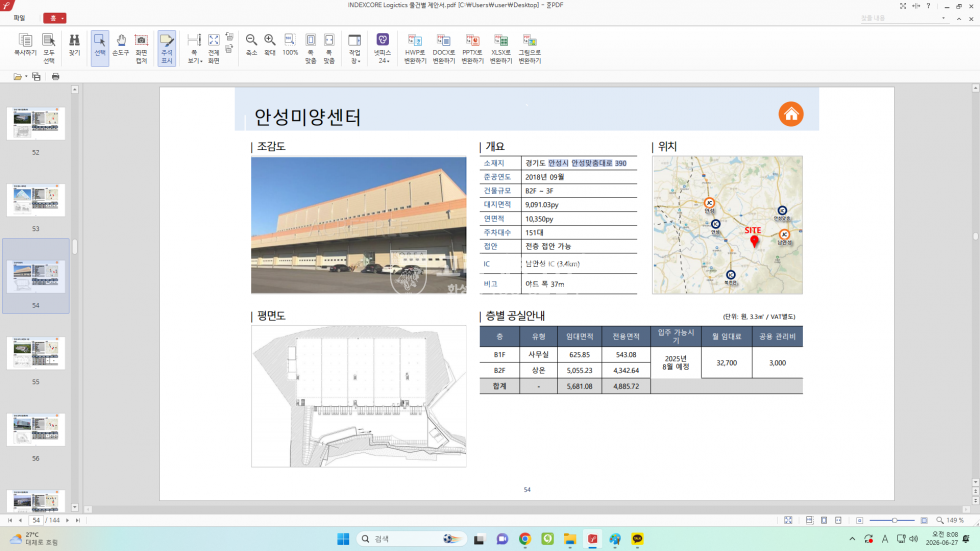Viewport: 980px width, 551px height.
Task: Click the 5,681.08 total lease area cell
Action: (579, 386)
